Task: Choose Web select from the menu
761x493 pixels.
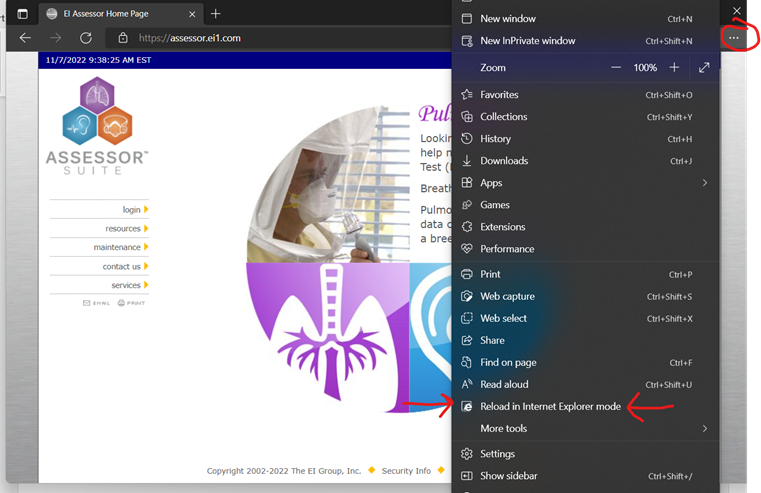Action: (x=585, y=318)
